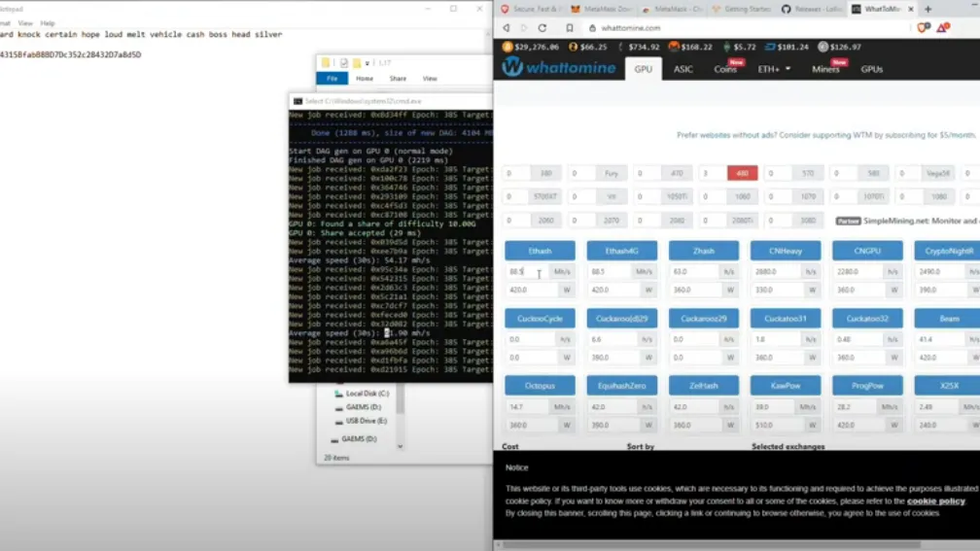Click the Ethereum price $734.92
980x551 pixels.
pyautogui.click(x=644, y=47)
